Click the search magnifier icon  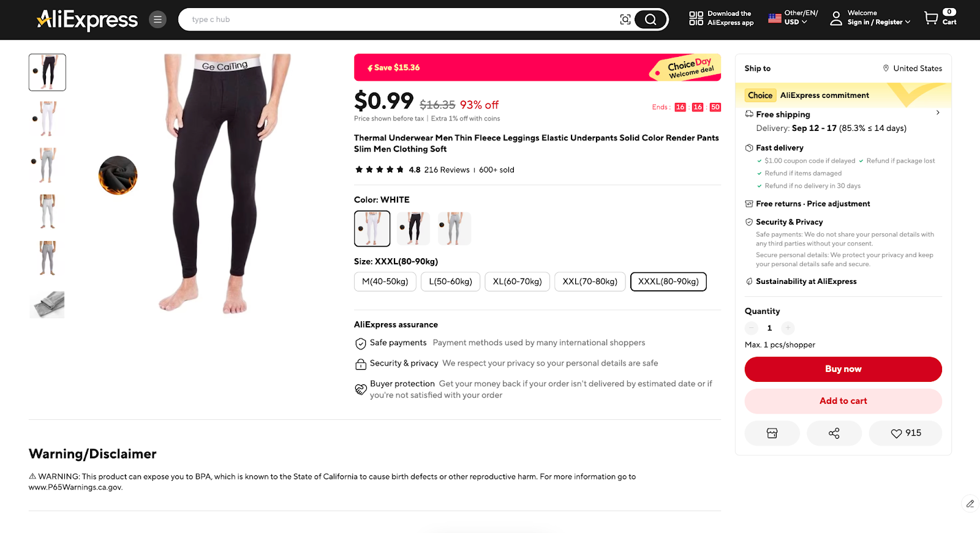(650, 19)
